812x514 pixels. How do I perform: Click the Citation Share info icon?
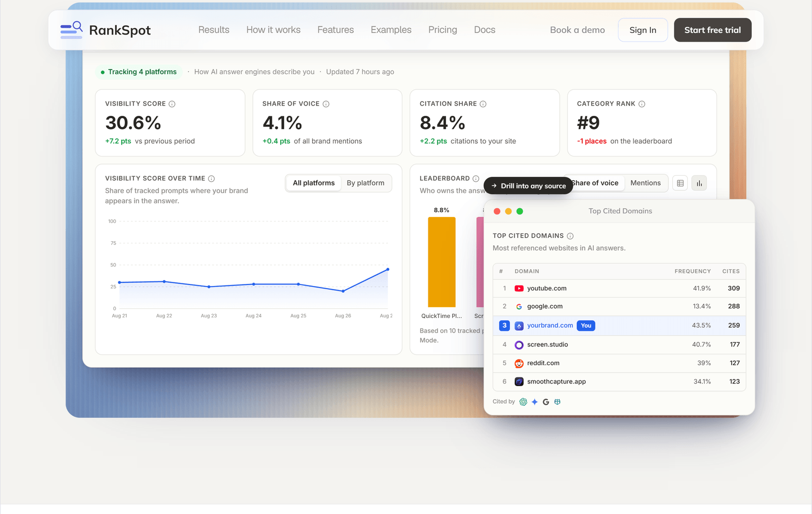tap(483, 104)
